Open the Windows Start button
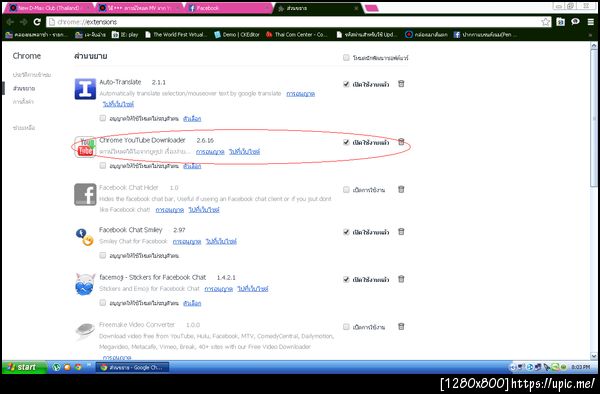The width and height of the screenshot is (600, 394). (x=24, y=367)
